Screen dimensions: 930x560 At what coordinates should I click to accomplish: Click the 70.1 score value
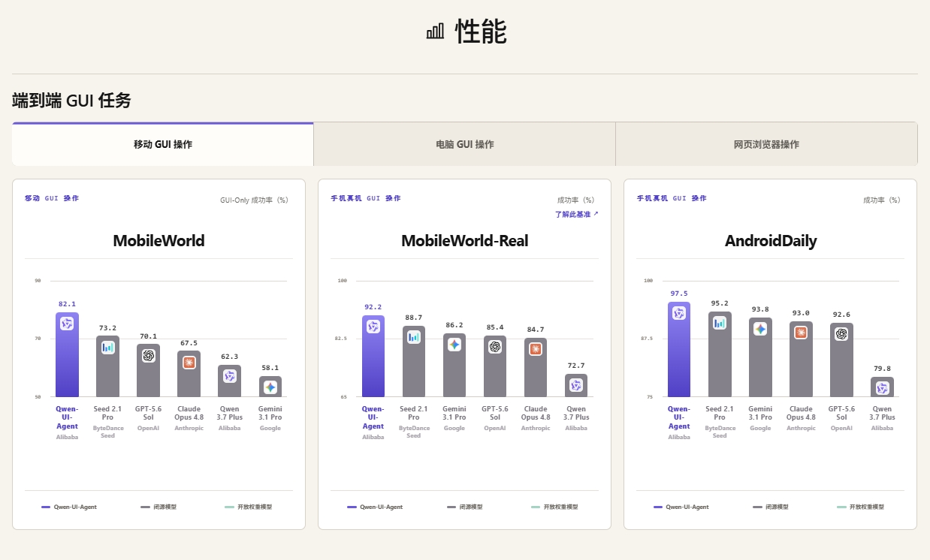pos(148,336)
